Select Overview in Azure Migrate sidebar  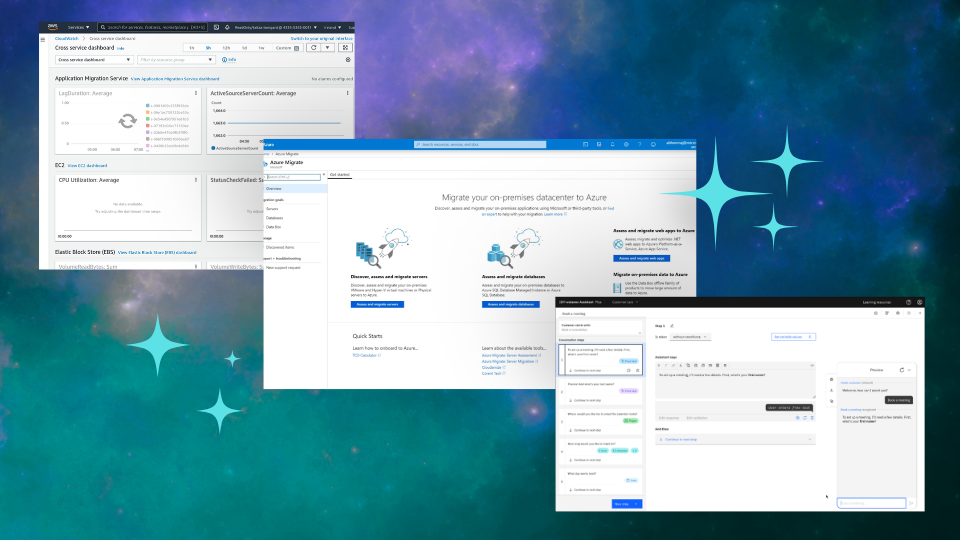tap(273, 188)
